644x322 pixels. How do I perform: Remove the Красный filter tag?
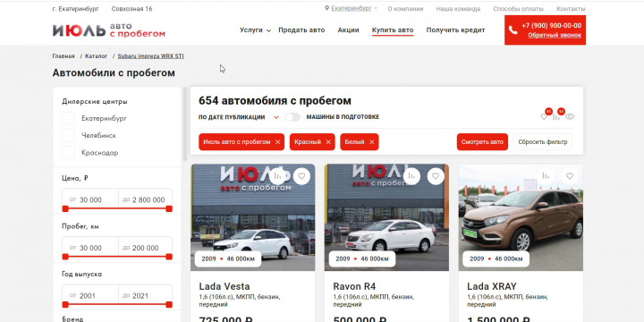tap(328, 142)
